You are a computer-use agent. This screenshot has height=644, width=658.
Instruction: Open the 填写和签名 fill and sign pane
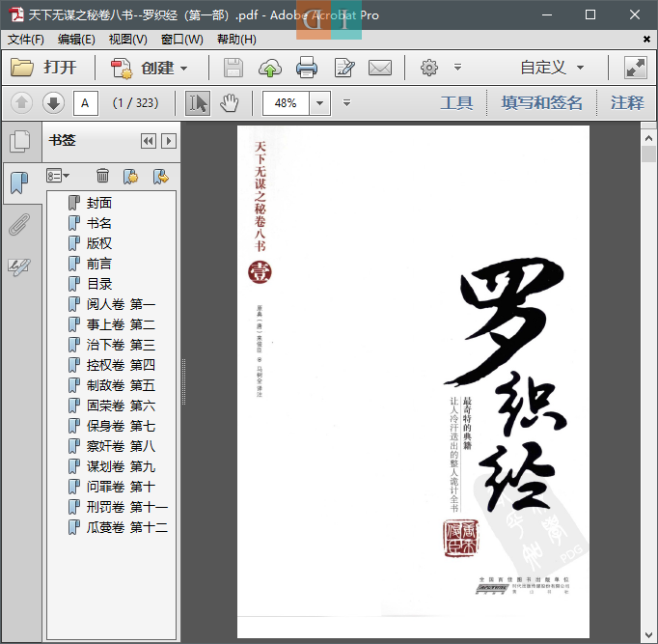pyautogui.click(x=541, y=103)
